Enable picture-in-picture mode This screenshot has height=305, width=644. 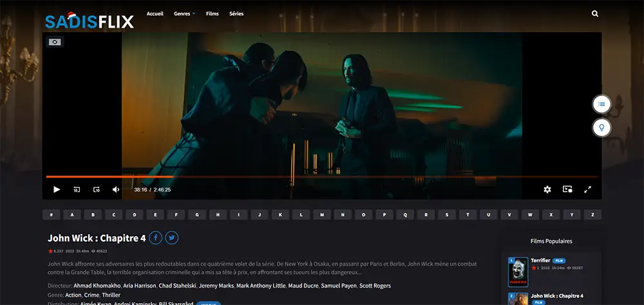pos(567,189)
